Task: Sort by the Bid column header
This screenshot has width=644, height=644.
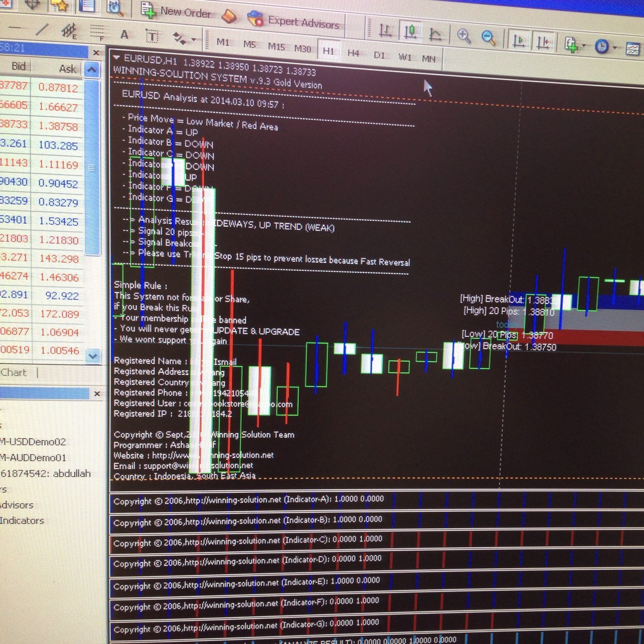Action: pyautogui.click(x=19, y=66)
